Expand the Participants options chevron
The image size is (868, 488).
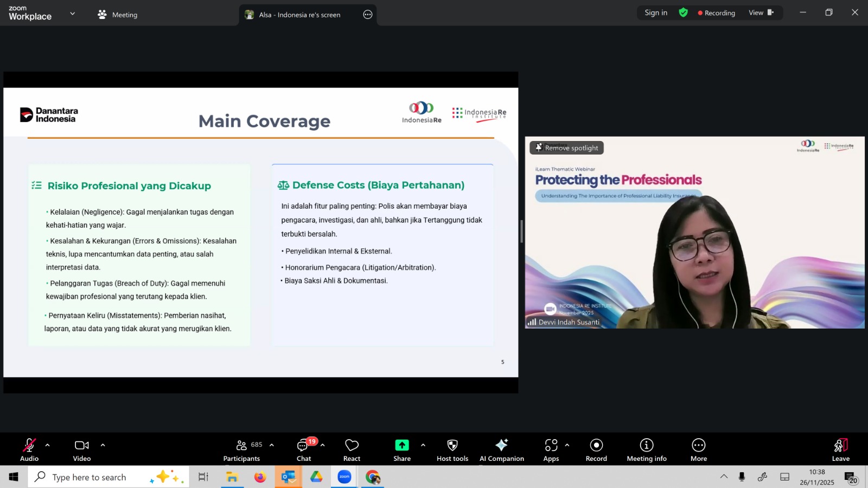272,445
